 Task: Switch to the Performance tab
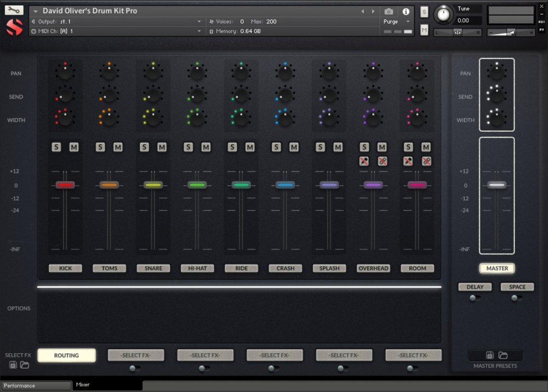tap(36, 385)
